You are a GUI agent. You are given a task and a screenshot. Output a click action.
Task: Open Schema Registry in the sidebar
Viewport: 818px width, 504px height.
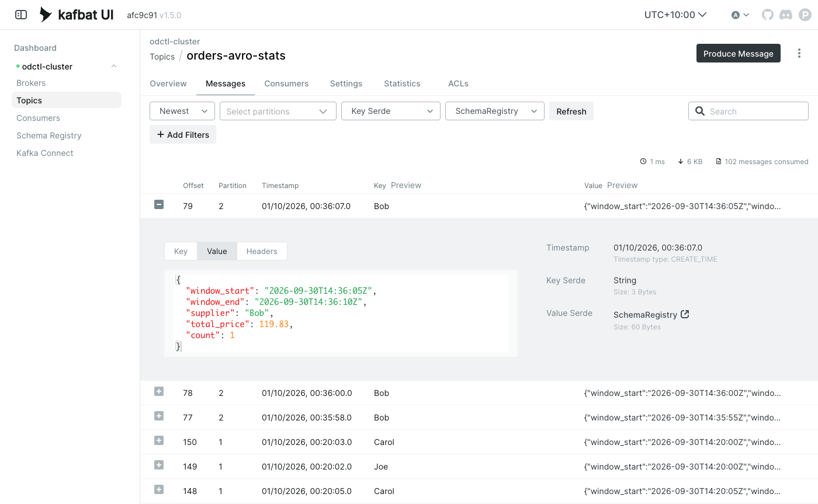49,135
